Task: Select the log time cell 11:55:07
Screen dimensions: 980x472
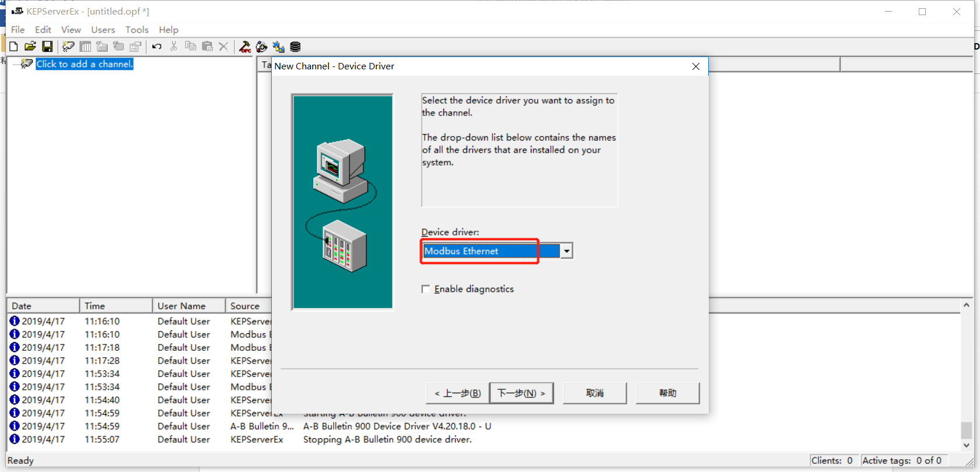Action: coord(102,439)
